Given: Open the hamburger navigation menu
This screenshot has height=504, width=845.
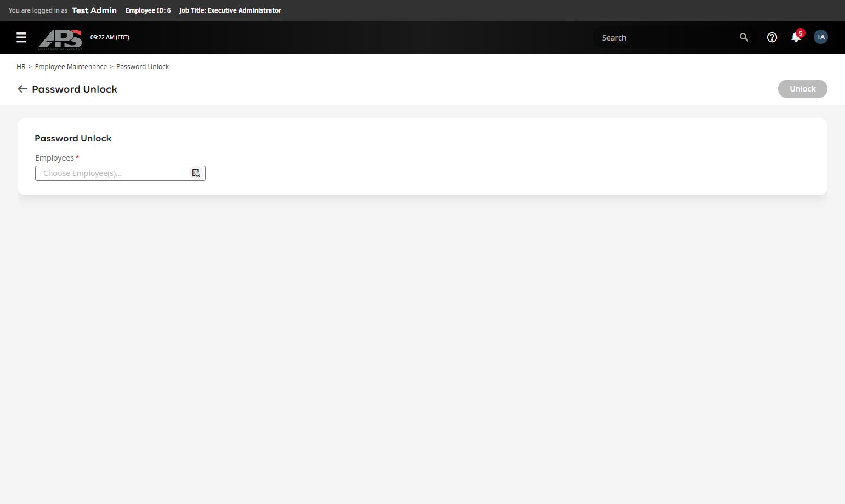Looking at the screenshot, I should 21,37.
